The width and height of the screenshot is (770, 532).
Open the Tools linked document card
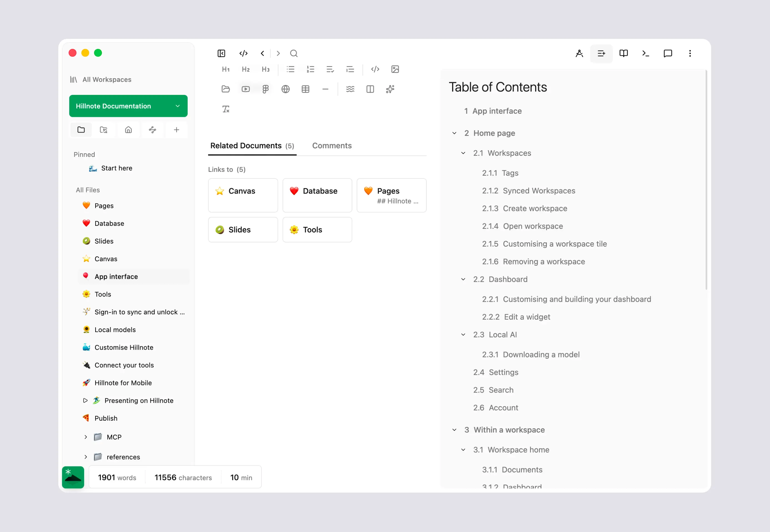point(317,230)
